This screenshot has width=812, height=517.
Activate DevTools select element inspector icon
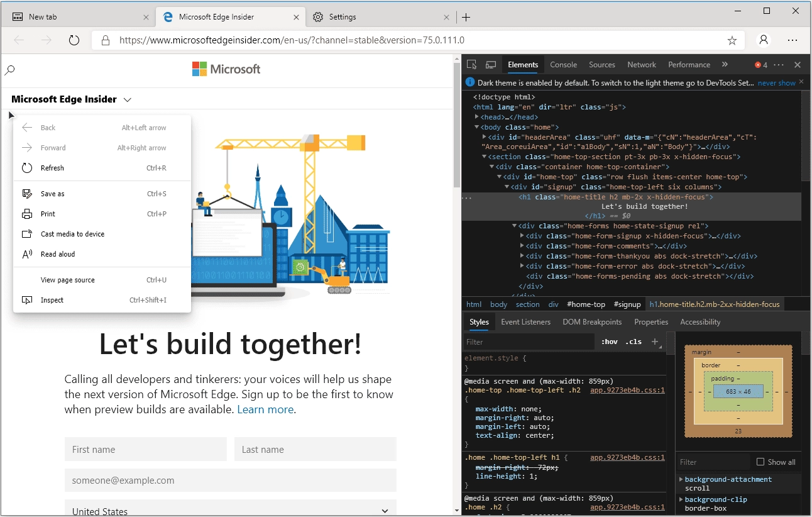click(472, 65)
